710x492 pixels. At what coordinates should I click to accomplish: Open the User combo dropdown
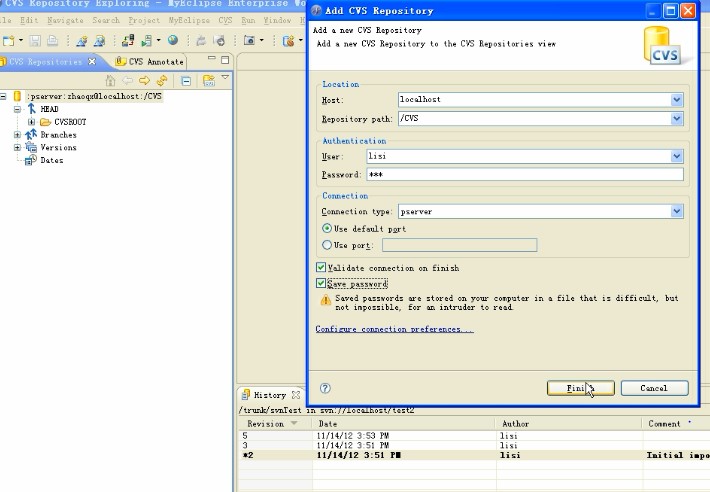coord(676,156)
